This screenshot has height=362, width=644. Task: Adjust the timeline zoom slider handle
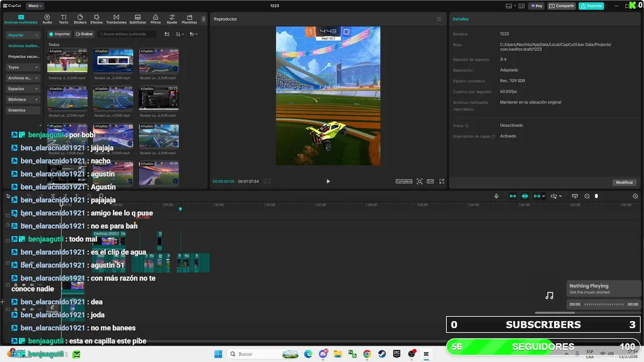tap(596, 196)
